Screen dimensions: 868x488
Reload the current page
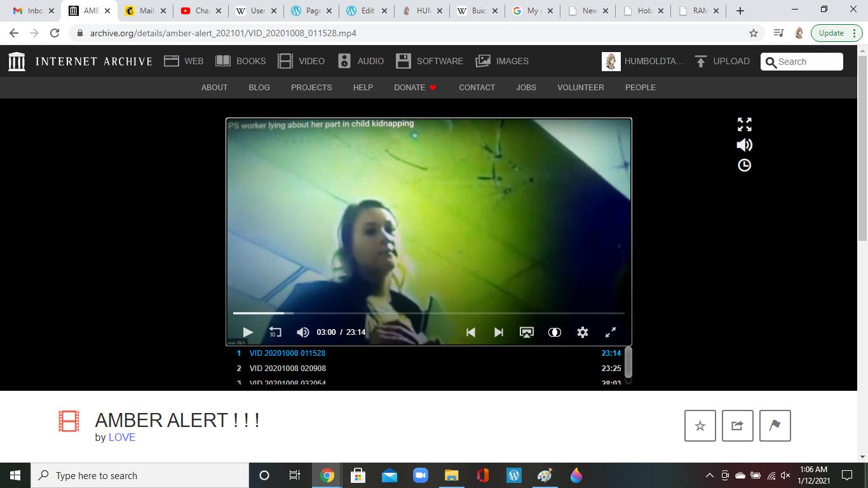point(55,33)
